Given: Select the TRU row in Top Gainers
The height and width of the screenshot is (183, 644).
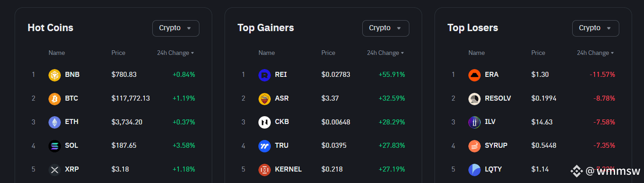Looking at the screenshot, I should coord(323,146).
